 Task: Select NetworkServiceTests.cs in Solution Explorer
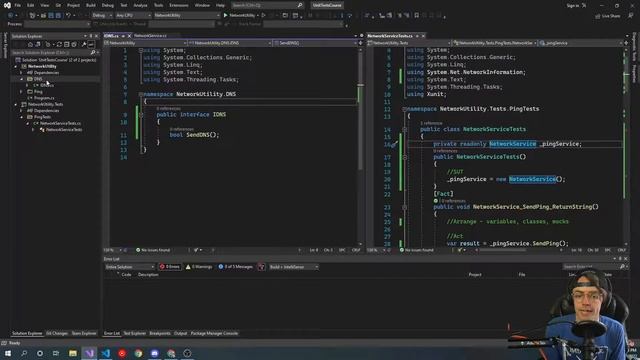coord(60,123)
